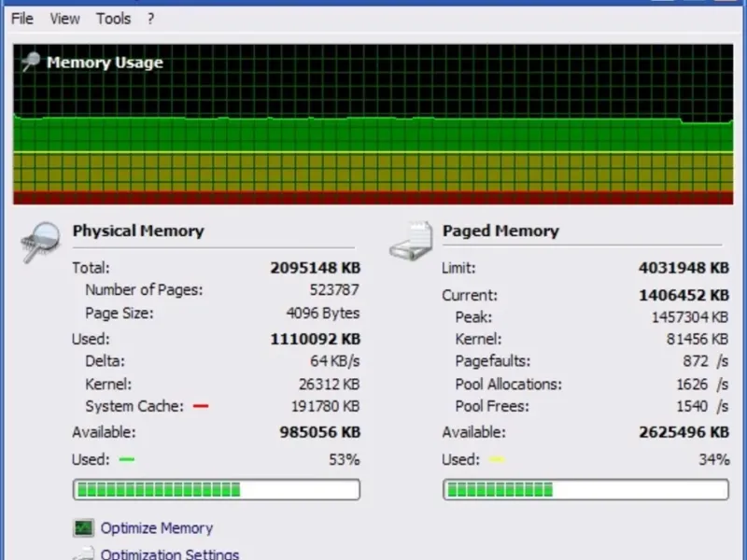Click the Paged Memory heading
The image size is (747, 560).
500,231
